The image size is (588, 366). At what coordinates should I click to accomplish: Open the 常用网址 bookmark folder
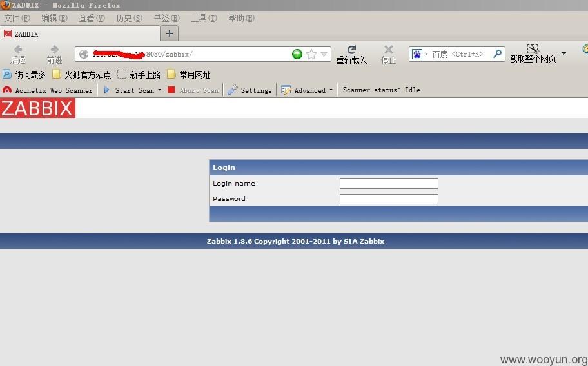coord(189,75)
